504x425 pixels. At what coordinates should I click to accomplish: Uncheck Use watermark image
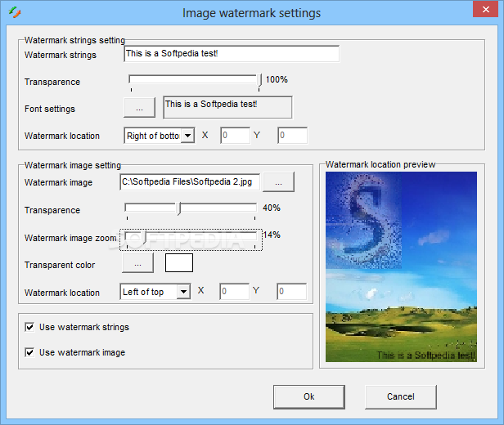pyautogui.click(x=29, y=352)
